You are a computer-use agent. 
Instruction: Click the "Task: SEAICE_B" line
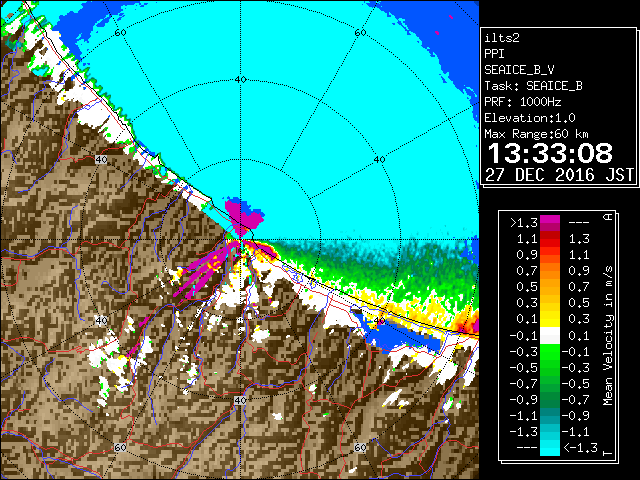tap(533, 86)
